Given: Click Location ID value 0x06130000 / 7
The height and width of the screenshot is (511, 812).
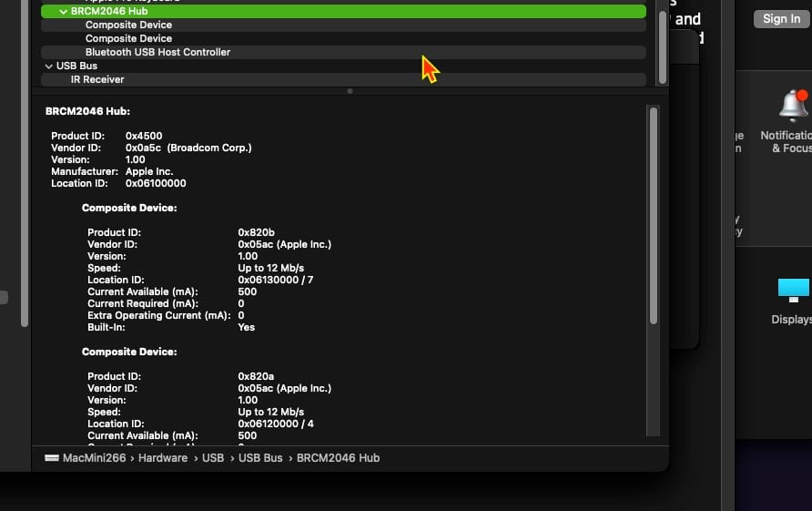Looking at the screenshot, I should tap(276, 280).
